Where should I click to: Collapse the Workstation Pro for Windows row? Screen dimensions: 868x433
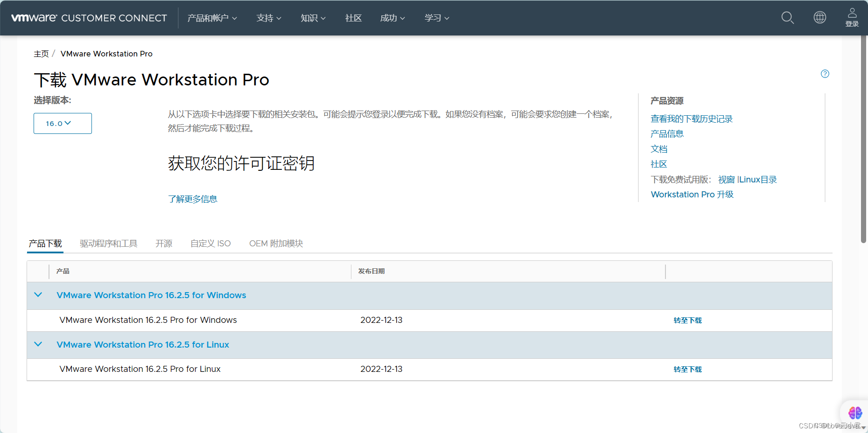[x=38, y=295]
